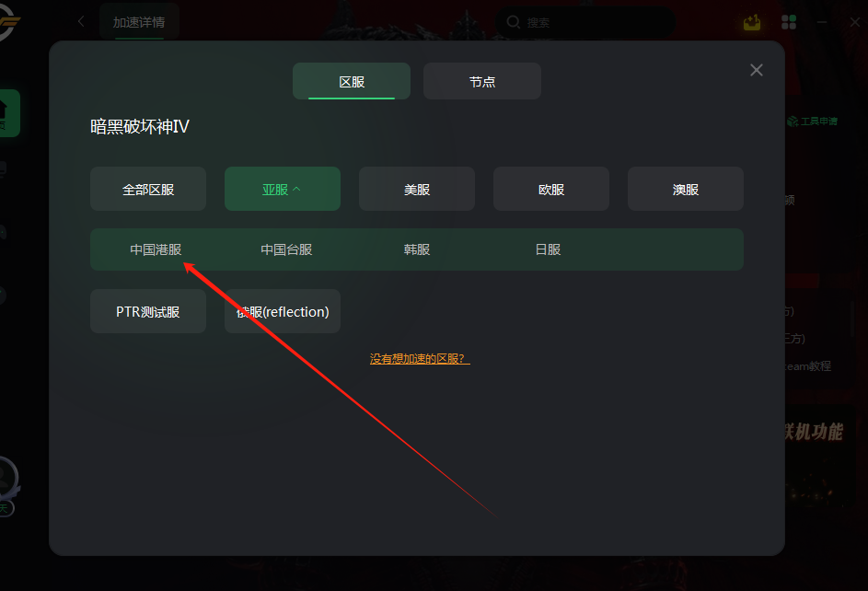This screenshot has height=591, width=868.
Task: Select 中国台服 server
Action: (x=286, y=249)
